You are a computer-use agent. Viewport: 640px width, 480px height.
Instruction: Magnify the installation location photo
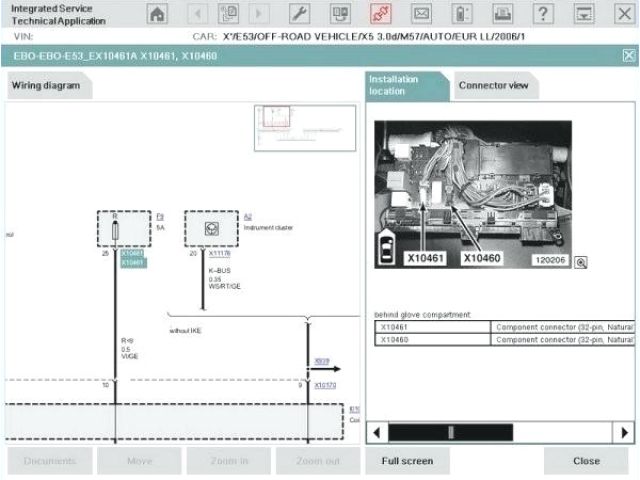coord(580,262)
